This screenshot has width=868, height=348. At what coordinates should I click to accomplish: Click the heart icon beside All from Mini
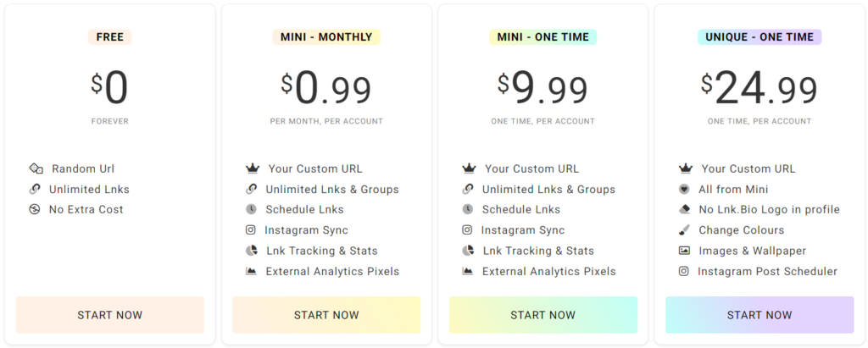pyautogui.click(x=684, y=189)
